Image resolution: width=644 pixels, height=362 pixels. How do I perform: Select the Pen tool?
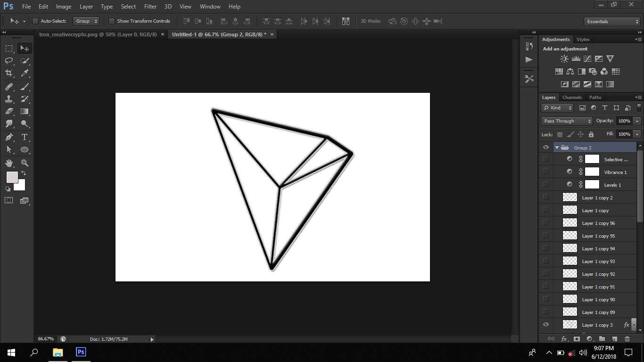(x=9, y=137)
